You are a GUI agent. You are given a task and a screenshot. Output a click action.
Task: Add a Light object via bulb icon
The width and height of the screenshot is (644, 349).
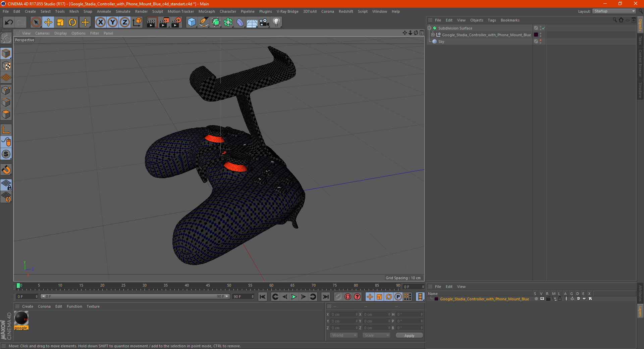(276, 22)
